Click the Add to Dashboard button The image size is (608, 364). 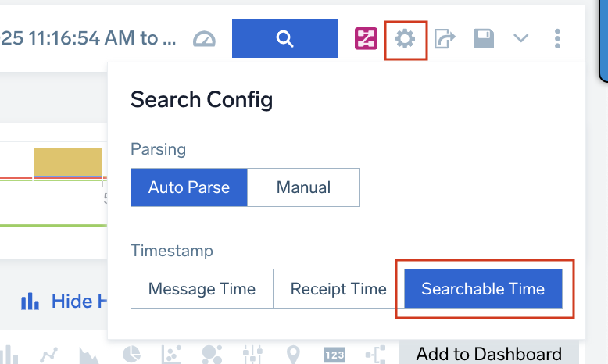click(x=488, y=354)
